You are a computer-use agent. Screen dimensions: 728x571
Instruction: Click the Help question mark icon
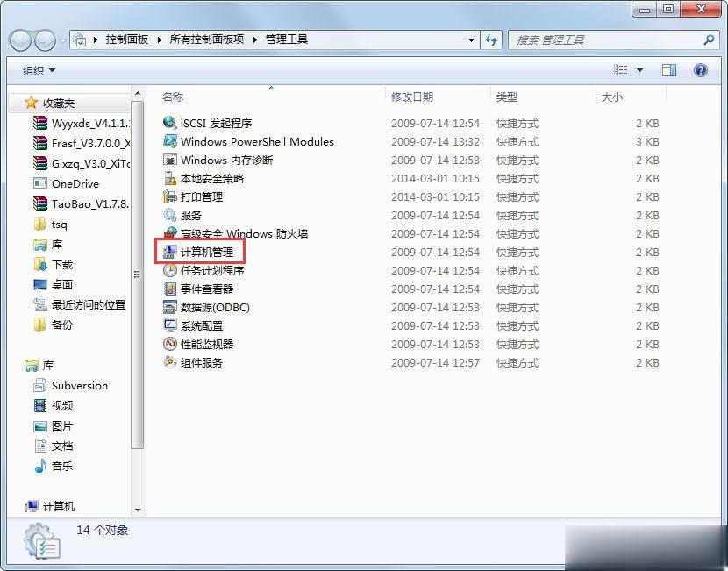[x=700, y=70]
